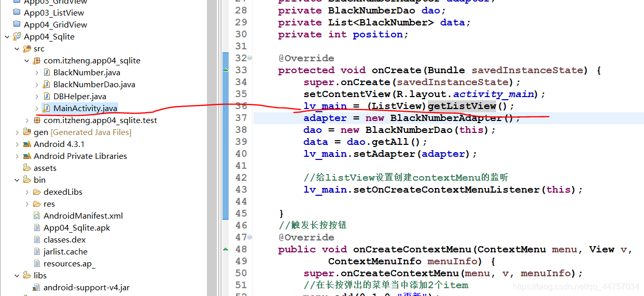Select jarlist.cache file
This screenshot has width=644, height=296.
click(65, 251)
